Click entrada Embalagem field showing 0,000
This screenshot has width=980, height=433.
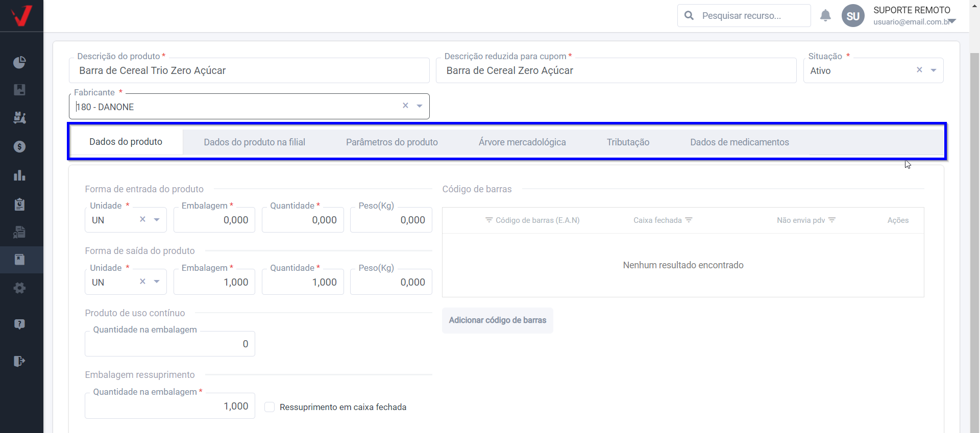tap(214, 220)
